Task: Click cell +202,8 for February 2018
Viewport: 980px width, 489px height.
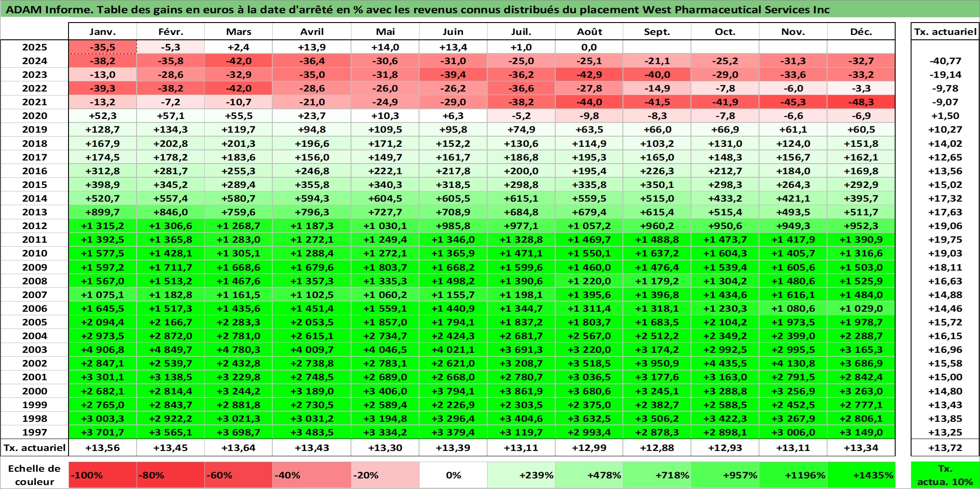Action: (x=171, y=144)
